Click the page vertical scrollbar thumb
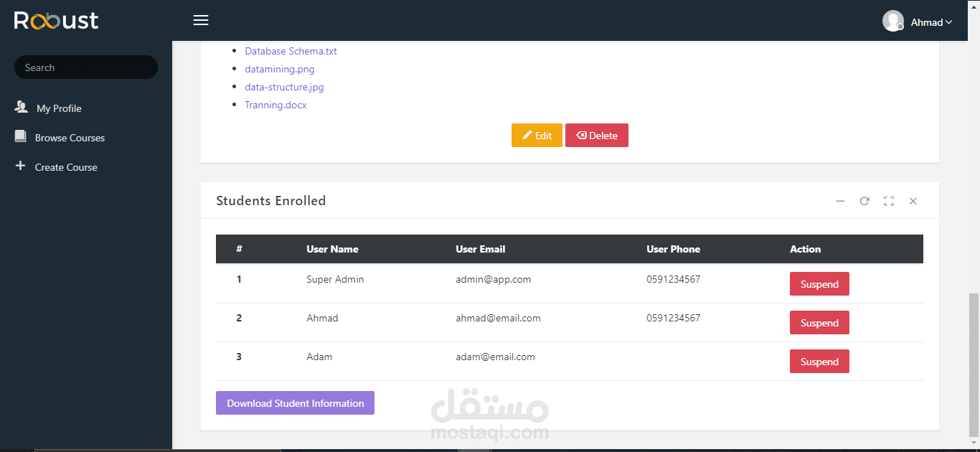 pyautogui.click(x=974, y=364)
